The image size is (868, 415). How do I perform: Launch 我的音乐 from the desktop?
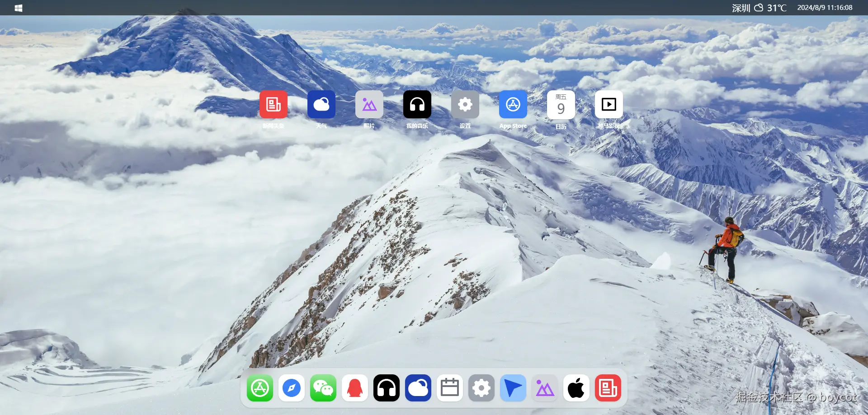point(417,104)
